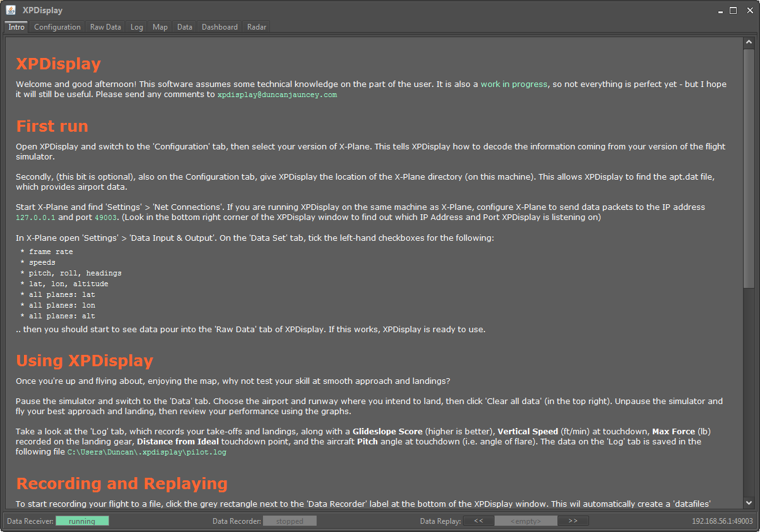
Task: Click the XPDisplay Java app icon in title bar
Action: point(11,10)
